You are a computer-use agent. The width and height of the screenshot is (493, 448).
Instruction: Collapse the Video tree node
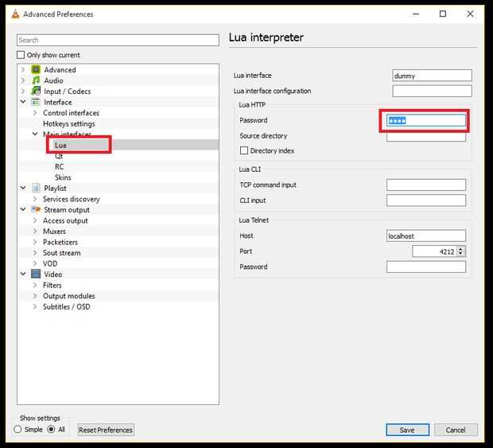(23, 274)
